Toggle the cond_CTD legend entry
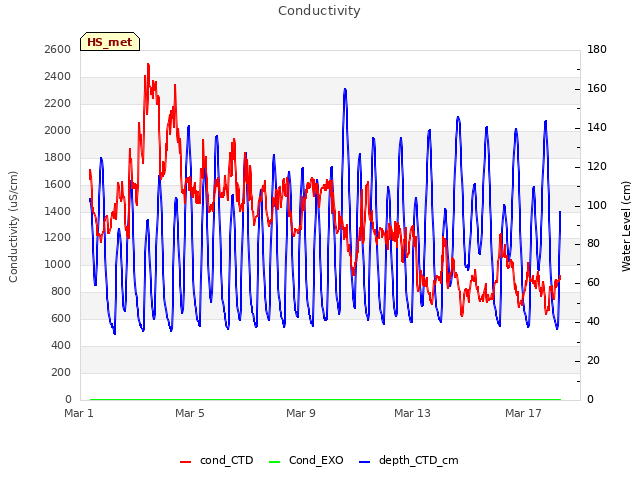640x480 pixels. pyautogui.click(x=217, y=460)
